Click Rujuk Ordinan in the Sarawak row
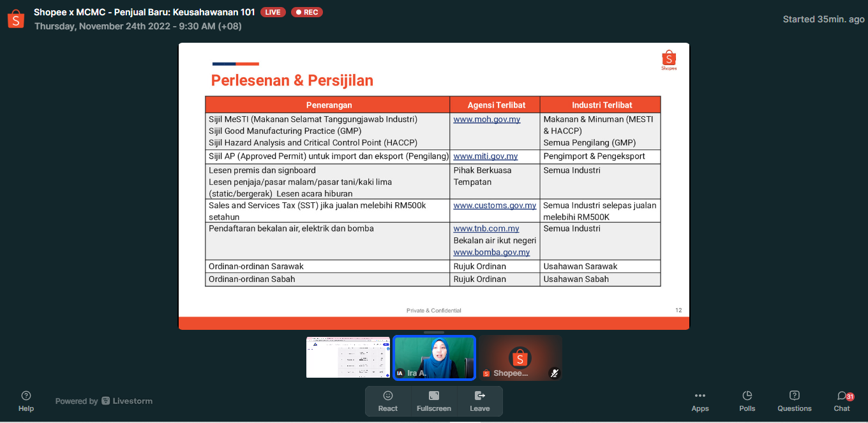The height and width of the screenshot is (423, 868). click(480, 266)
